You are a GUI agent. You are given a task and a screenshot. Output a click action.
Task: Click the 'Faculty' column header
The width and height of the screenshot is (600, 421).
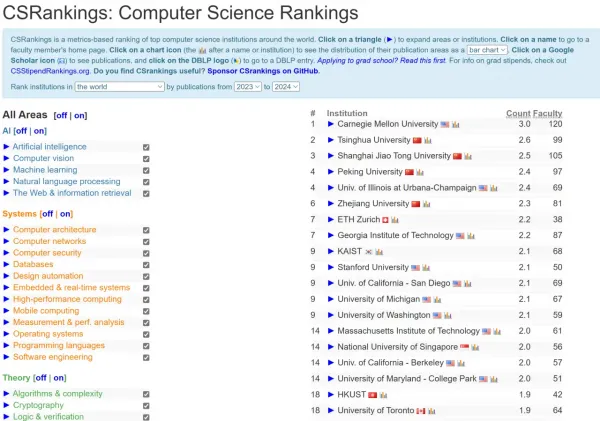coord(547,114)
